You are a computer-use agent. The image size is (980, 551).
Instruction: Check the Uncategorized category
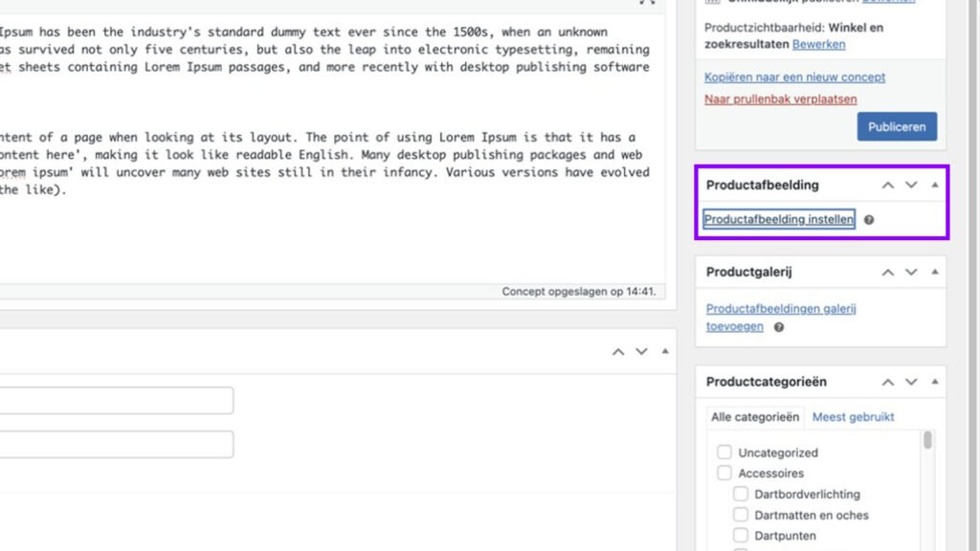pos(724,452)
